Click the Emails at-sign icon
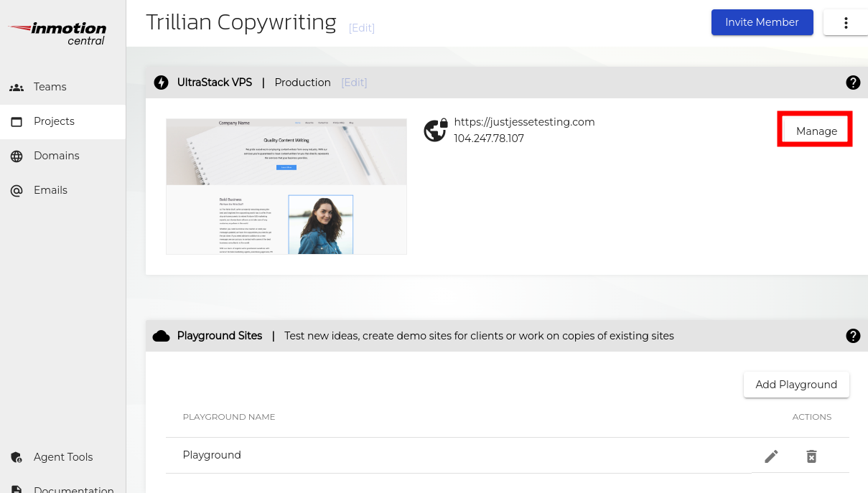Screen dimensions: 868x493 pos(17,190)
